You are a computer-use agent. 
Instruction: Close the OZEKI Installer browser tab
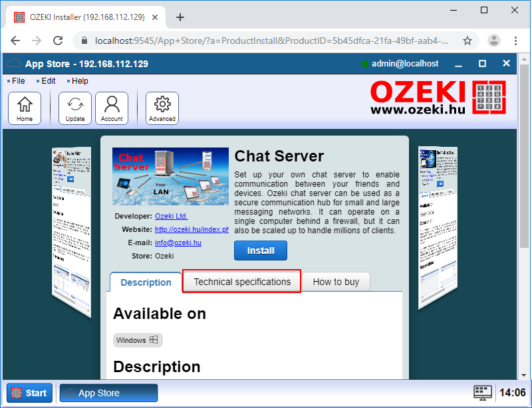tap(155, 17)
